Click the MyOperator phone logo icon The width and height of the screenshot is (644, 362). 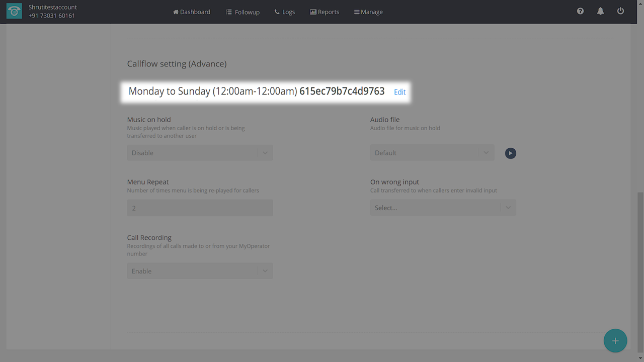pos(14,12)
